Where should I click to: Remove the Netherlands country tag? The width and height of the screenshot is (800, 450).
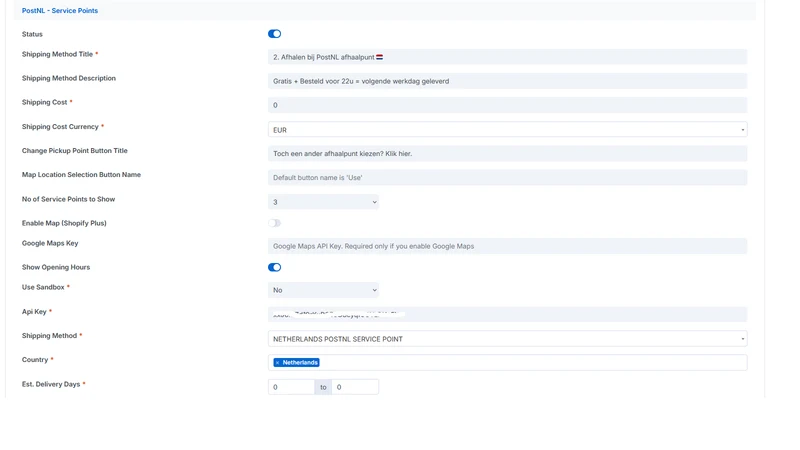(277, 362)
